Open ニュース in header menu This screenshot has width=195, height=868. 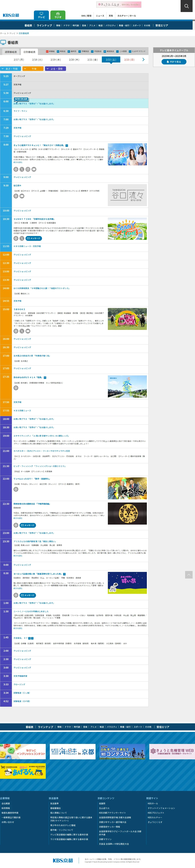[100, 16]
